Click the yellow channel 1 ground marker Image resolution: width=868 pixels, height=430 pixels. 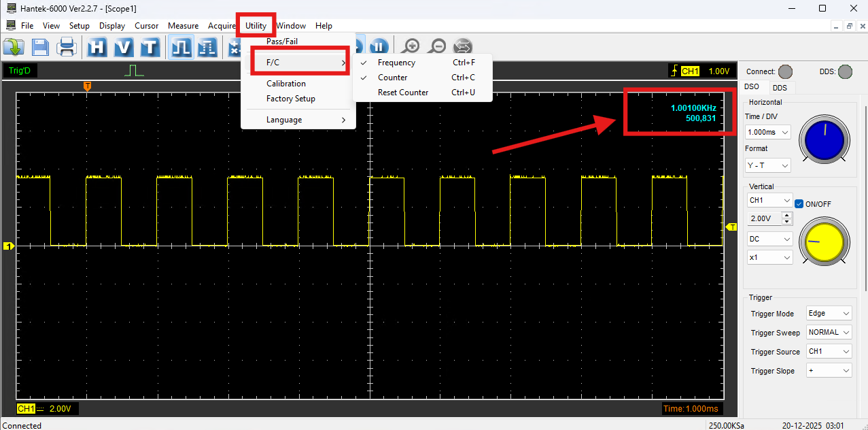[x=9, y=246]
